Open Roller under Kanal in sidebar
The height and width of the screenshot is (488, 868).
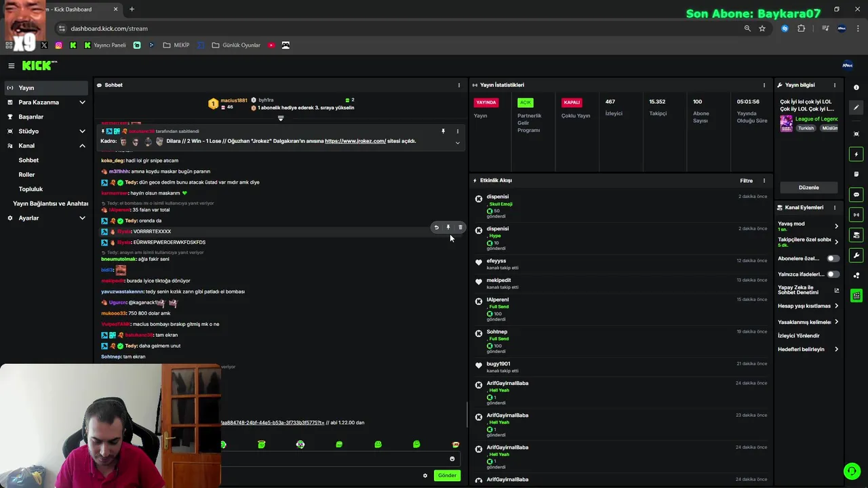point(26,175)
